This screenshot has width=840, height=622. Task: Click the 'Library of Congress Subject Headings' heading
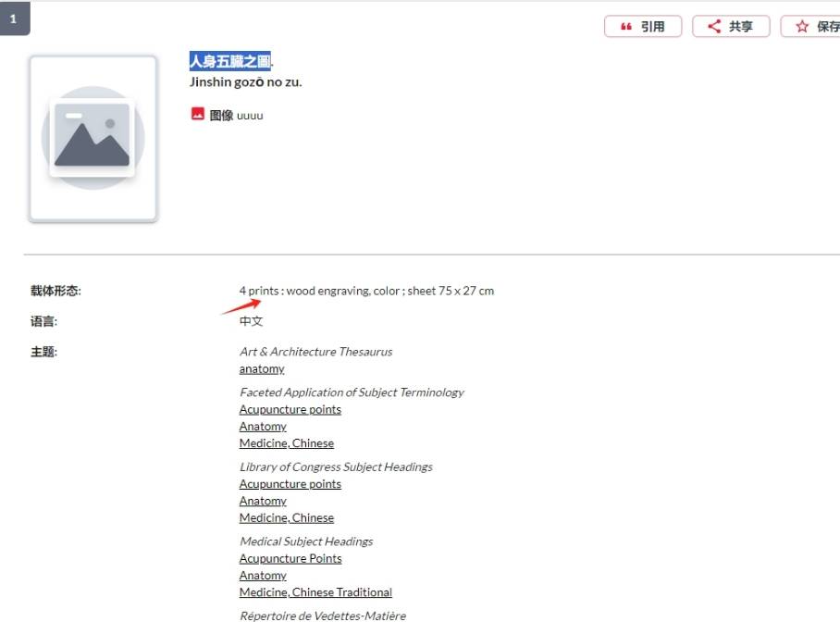(336, 467)
